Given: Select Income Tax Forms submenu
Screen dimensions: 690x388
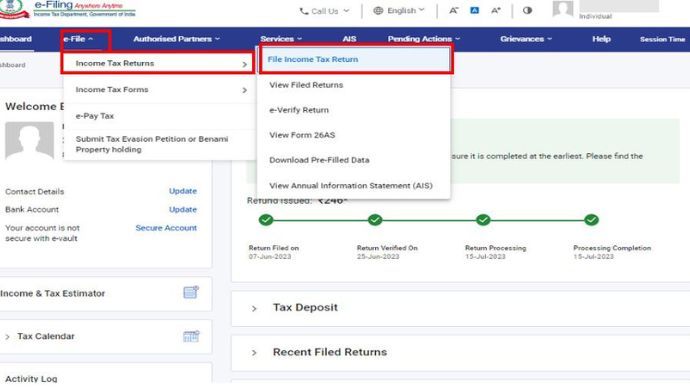Looking at the screenshot, I should click(x=158, y=90).
